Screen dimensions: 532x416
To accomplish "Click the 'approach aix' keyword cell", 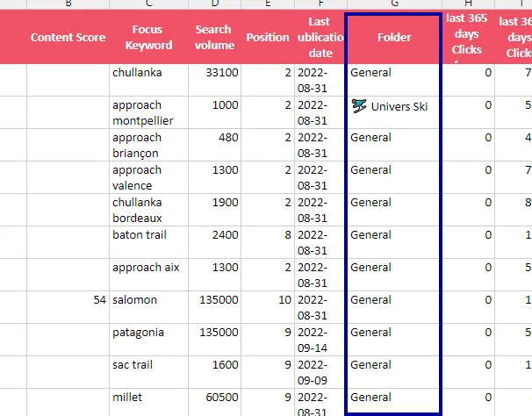I will 149,275.
